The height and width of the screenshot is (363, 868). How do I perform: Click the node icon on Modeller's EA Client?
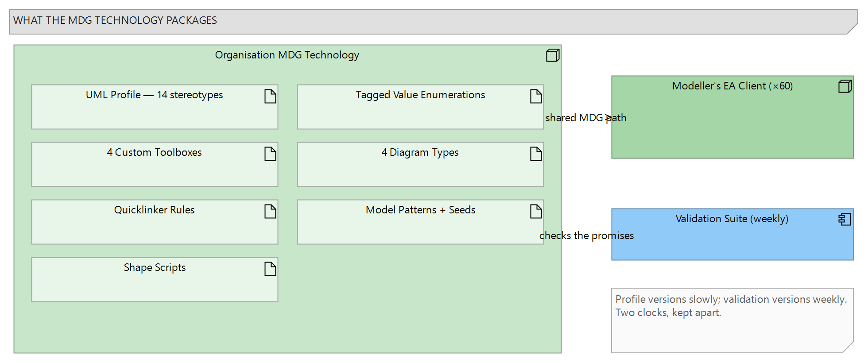845,86
